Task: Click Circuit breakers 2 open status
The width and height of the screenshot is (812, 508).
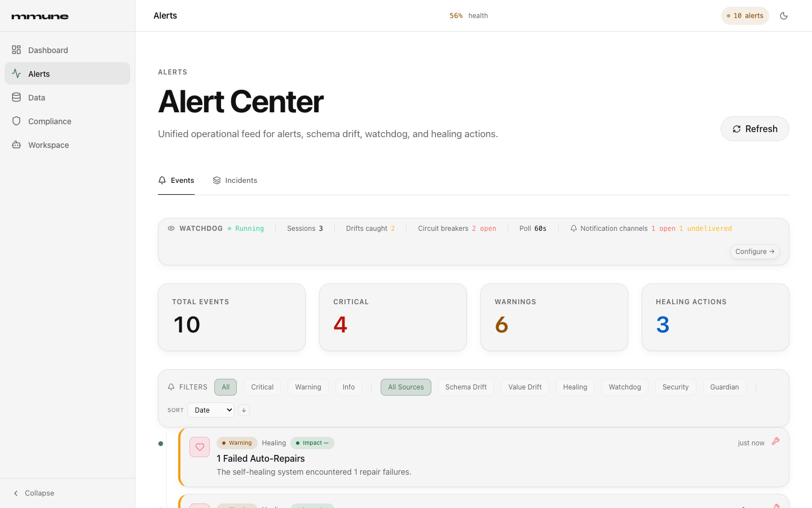Action: pyautogui.click(x=457, y=229)
